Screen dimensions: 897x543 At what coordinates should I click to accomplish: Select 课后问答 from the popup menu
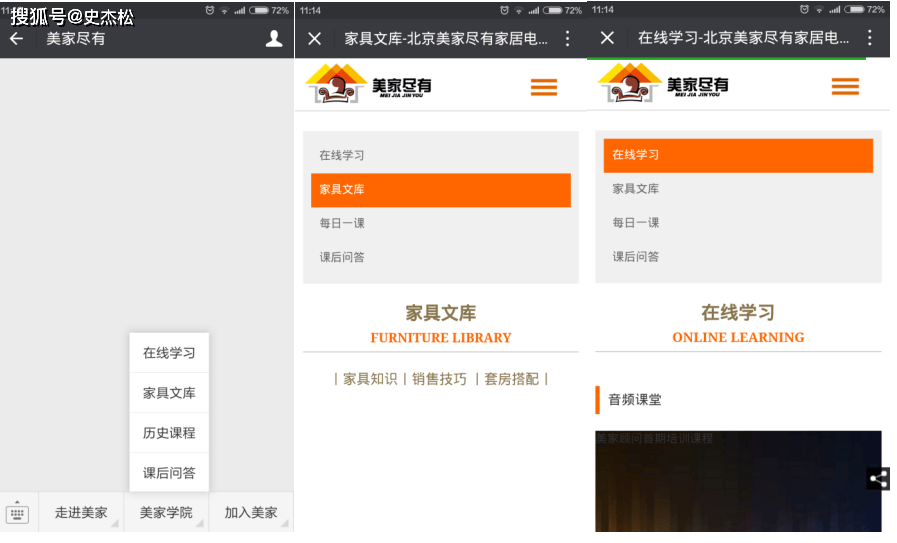point(169,473)
